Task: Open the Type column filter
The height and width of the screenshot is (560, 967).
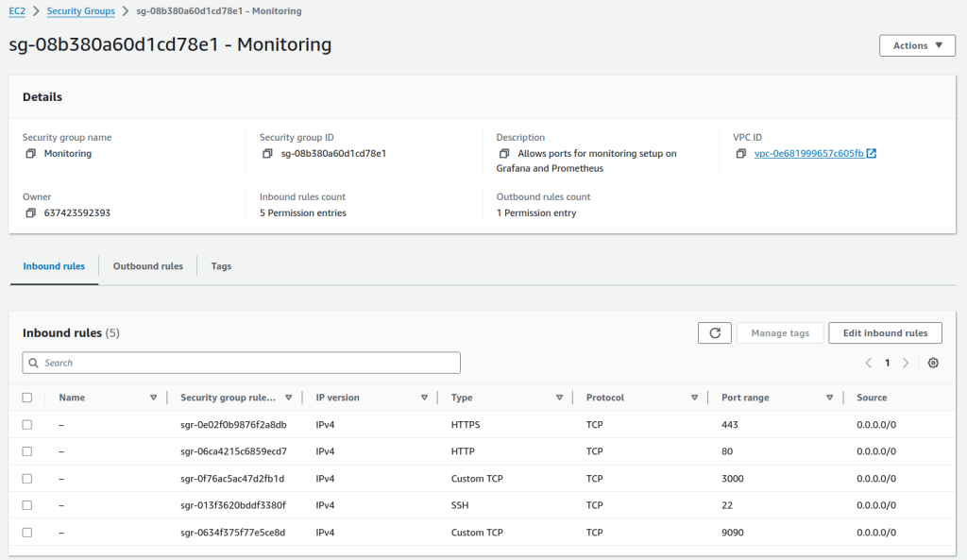Action: pyautogui.click(x=559, y=397)
